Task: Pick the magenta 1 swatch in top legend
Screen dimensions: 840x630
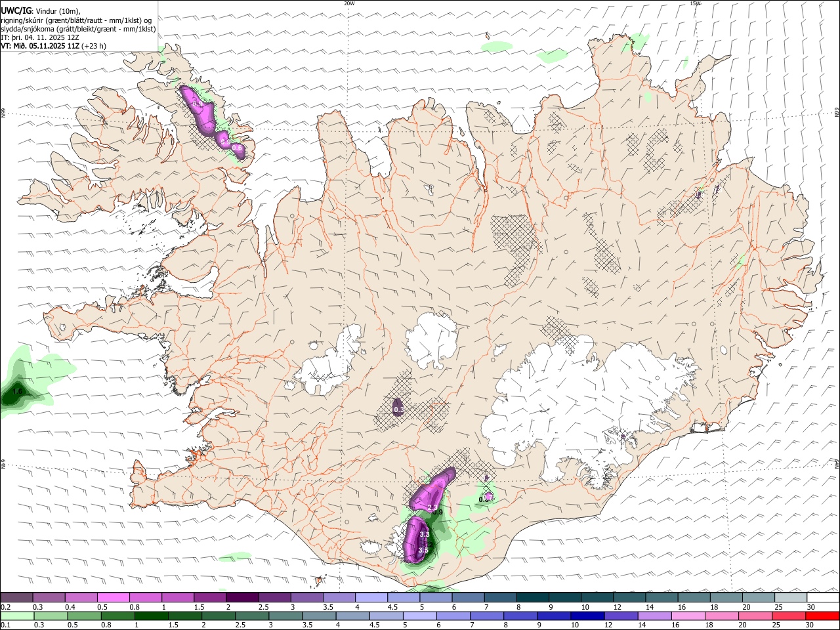Action: [x=177, y=598]
